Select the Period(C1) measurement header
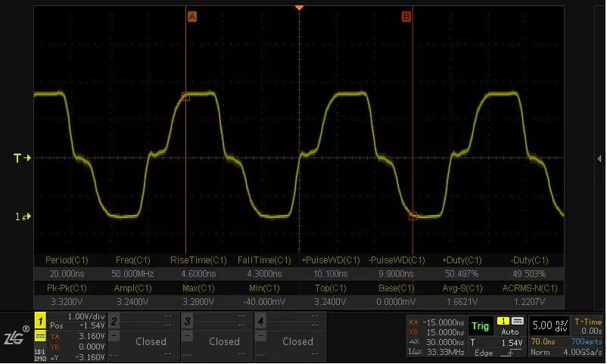The width and height of the screenshot is (607, 364). click(x=67, y=260)
